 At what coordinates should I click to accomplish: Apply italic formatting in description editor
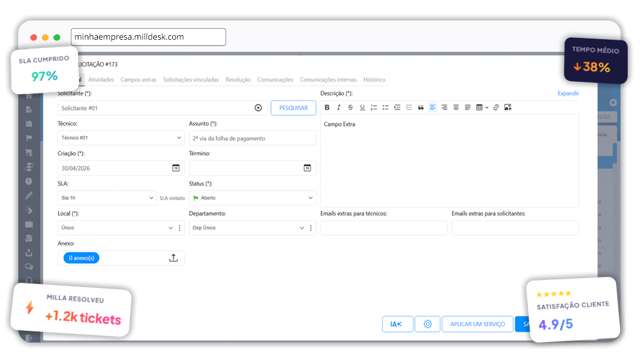(x=338, y=108)
